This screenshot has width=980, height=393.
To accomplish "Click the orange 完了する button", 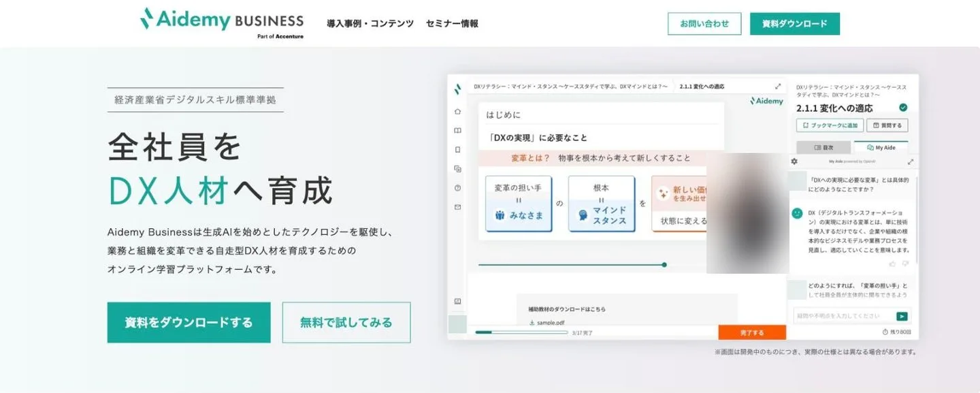I will tap(752, 332).
